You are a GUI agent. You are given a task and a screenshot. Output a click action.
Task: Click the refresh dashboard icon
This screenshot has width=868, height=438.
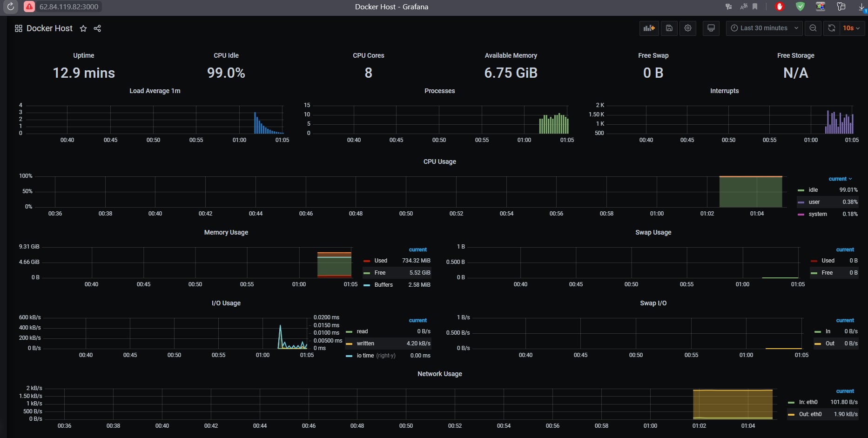click(x=831, y=28)
